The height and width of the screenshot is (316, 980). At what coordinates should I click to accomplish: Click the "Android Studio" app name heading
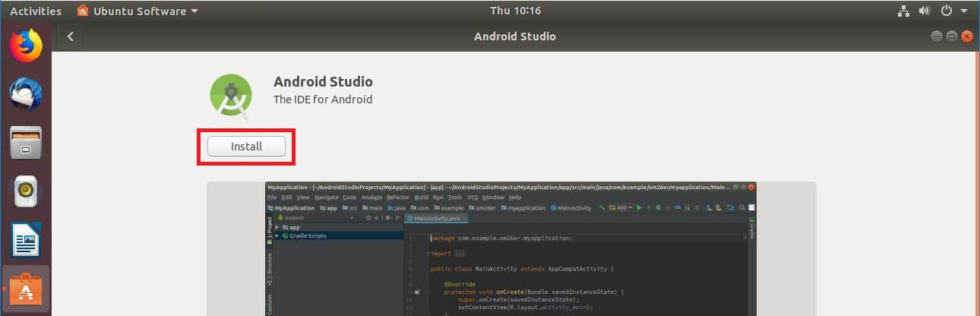point(323,81)
